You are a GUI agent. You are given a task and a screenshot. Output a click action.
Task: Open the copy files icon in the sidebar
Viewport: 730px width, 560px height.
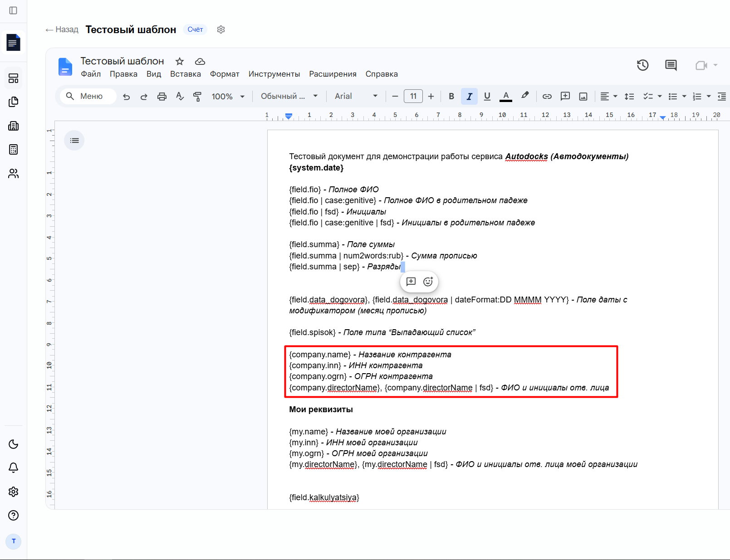13,102
